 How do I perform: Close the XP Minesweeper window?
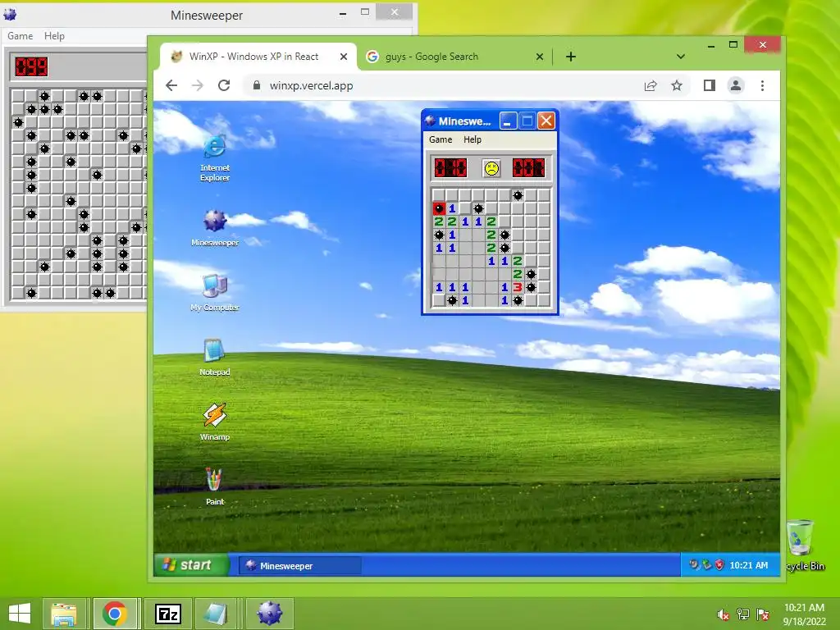point(546,121)
